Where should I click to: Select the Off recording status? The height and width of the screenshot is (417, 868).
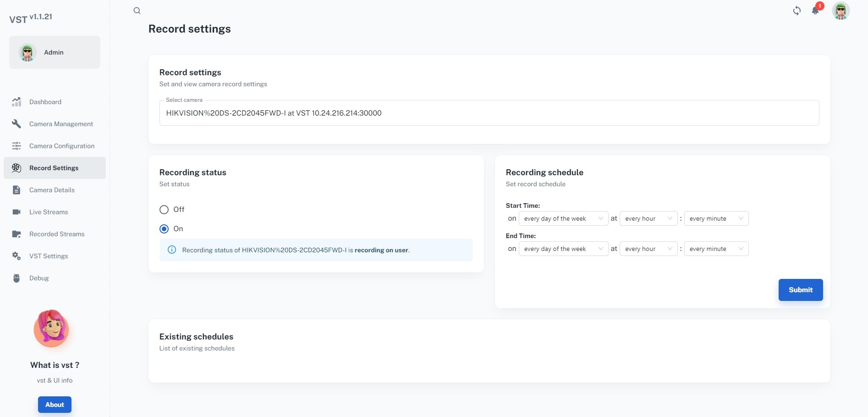[164, 210]
